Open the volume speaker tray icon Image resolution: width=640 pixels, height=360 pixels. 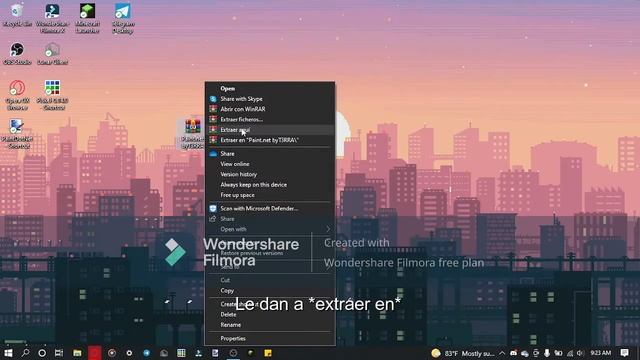click(580, 353)
